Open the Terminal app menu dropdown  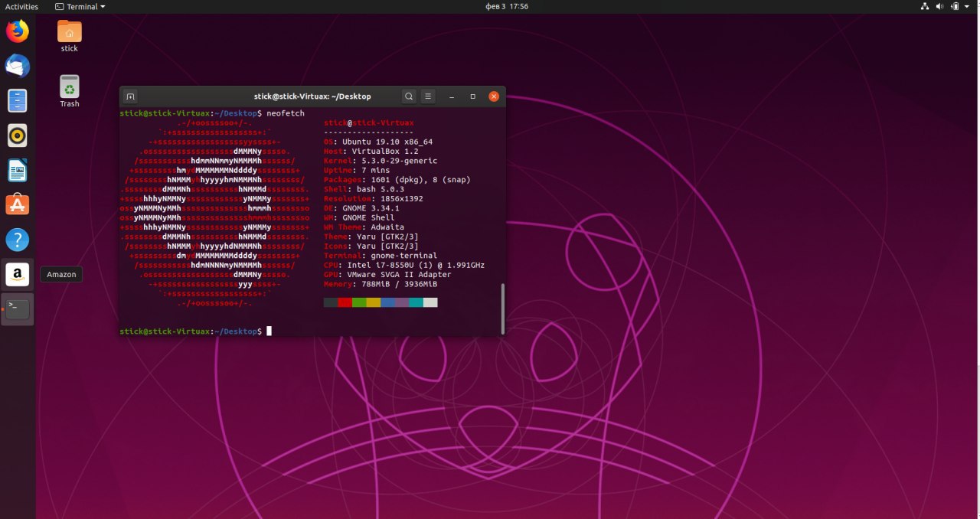click(x=80, y=6)
